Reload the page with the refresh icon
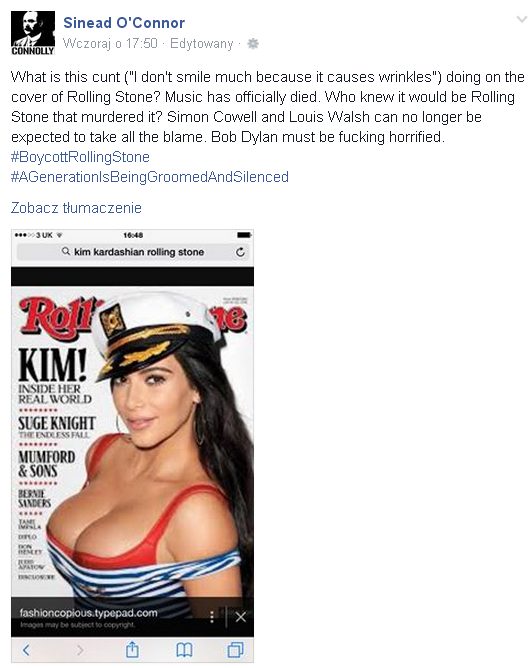This screenshot has height=668, width=532. pos(240,252)
